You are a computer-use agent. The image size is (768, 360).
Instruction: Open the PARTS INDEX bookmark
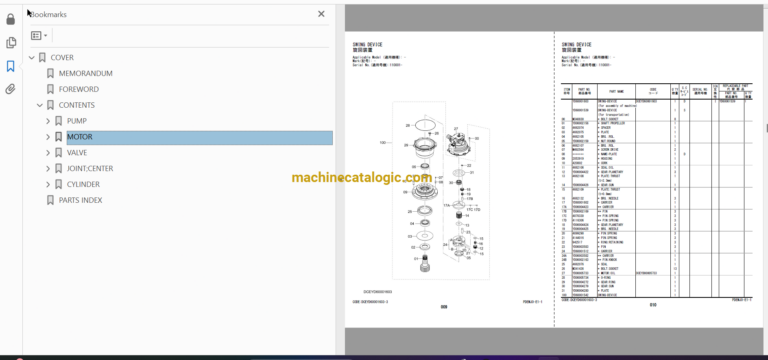[80, 200]
